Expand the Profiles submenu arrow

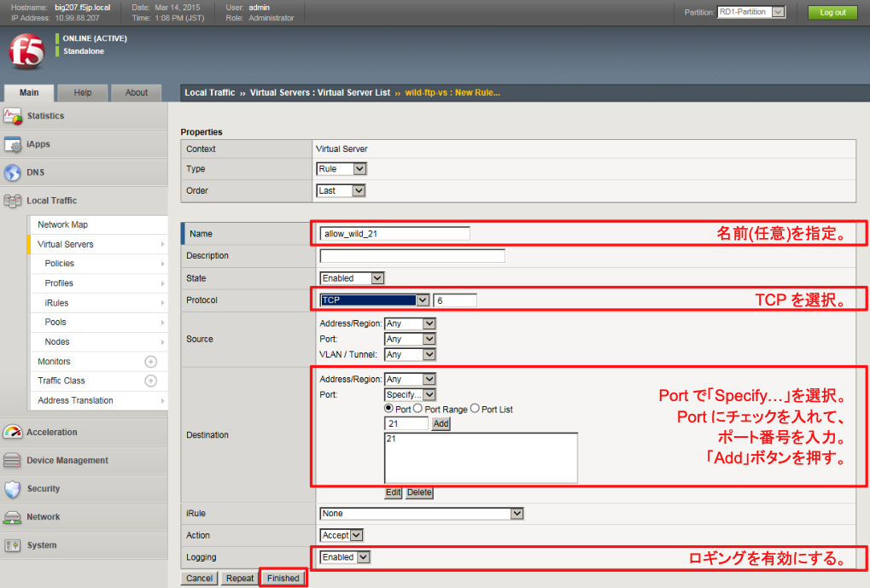coord(162,283)
